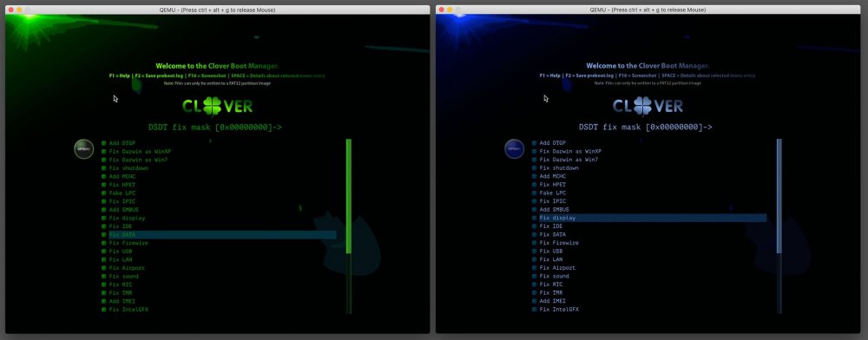Enable Add MCHC checkbox in blue window
Viewport: 868px width, 340px height.
point(534,176)
